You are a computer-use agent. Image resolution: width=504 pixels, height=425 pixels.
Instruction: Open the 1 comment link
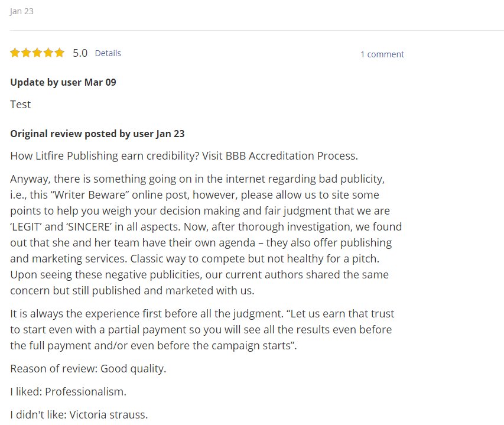click(382, 54)
